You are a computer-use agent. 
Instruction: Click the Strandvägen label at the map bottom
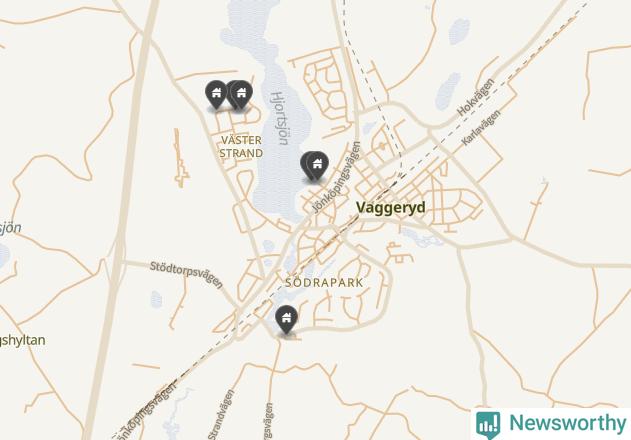point(221,415)
